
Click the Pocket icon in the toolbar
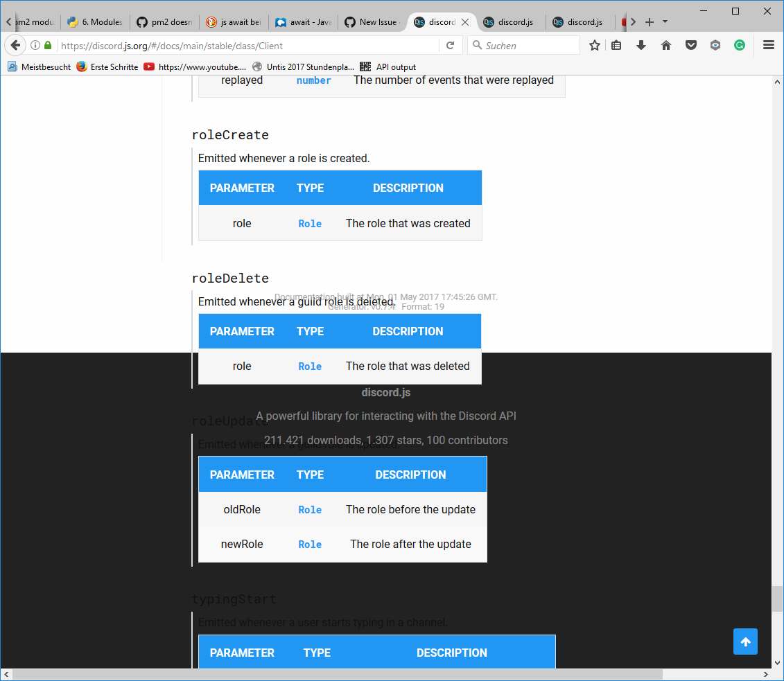tap(690, 45)
